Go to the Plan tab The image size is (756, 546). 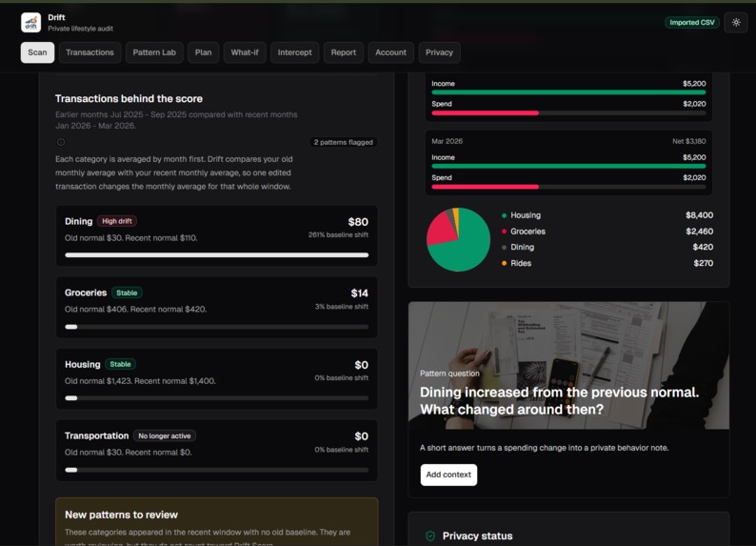(203, 52)
